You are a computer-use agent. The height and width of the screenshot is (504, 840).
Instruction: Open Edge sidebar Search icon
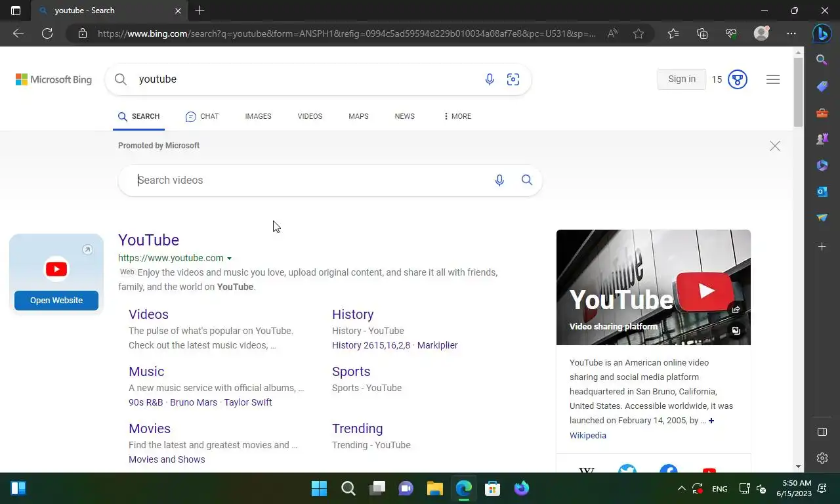click(x=822, y=60)
